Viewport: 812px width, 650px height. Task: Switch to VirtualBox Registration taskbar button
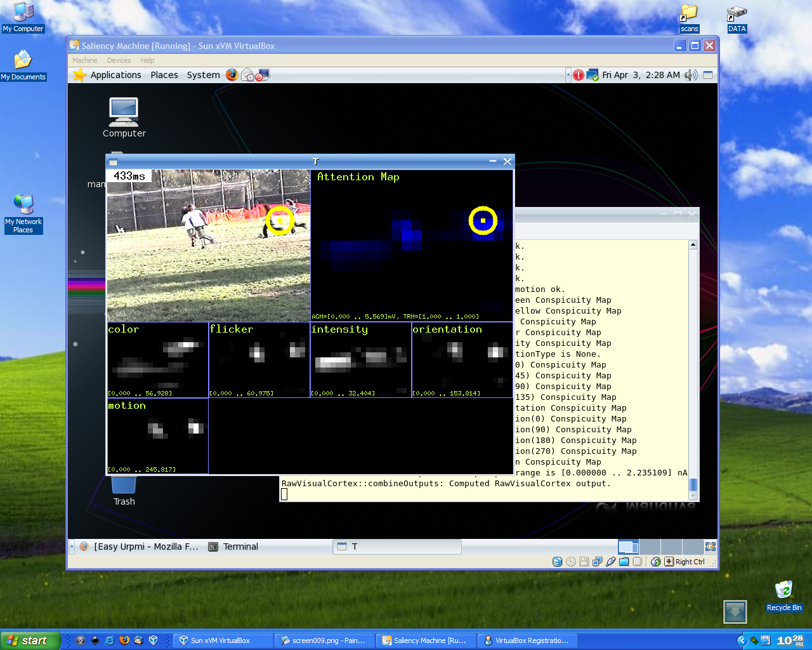(x=527, y=640)
